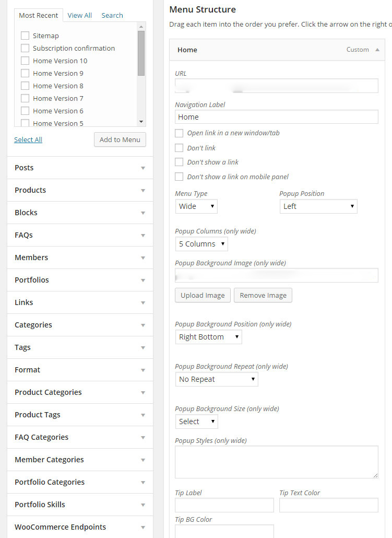The height and width of the screenshot is (538, 392).
Task: Check Home Version 9 page
Action: [25, 73]
